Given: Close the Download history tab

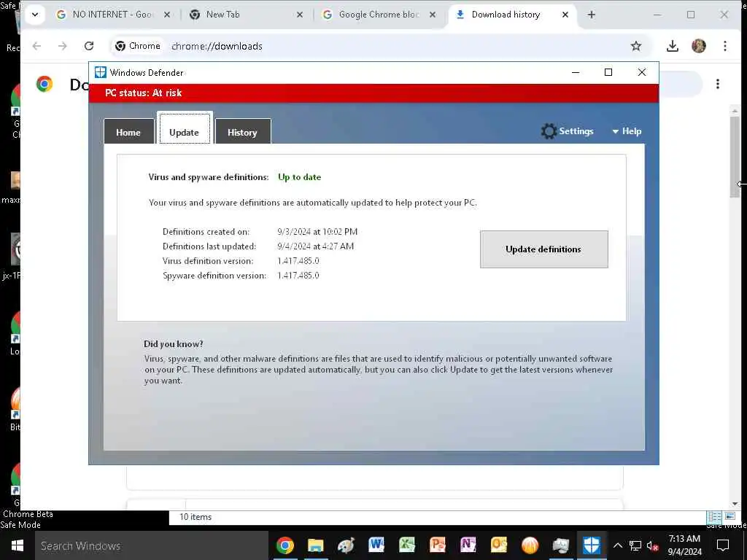Looking at the screenshot, I should coord(565,15).
